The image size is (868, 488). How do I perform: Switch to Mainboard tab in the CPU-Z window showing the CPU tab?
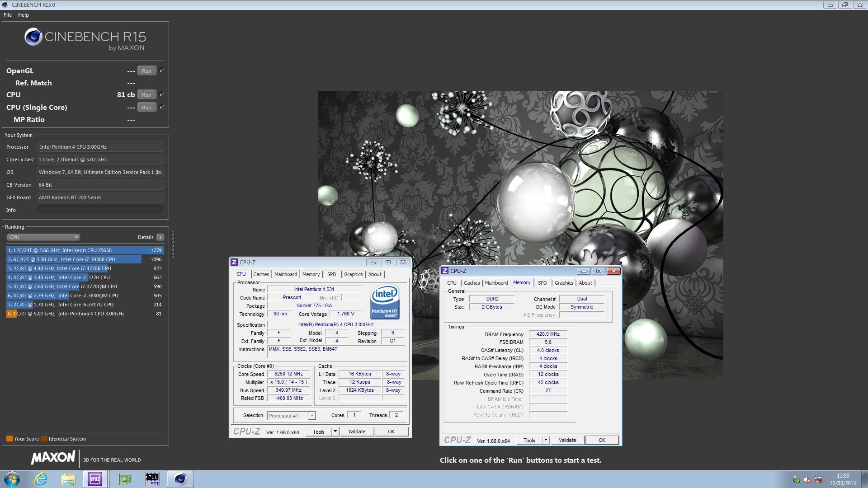(286, 274)
